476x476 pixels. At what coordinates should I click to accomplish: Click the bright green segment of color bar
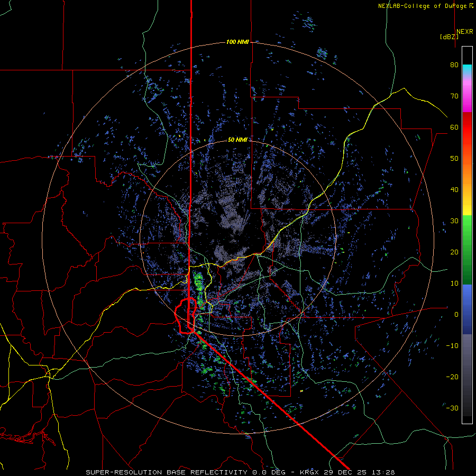467,225
